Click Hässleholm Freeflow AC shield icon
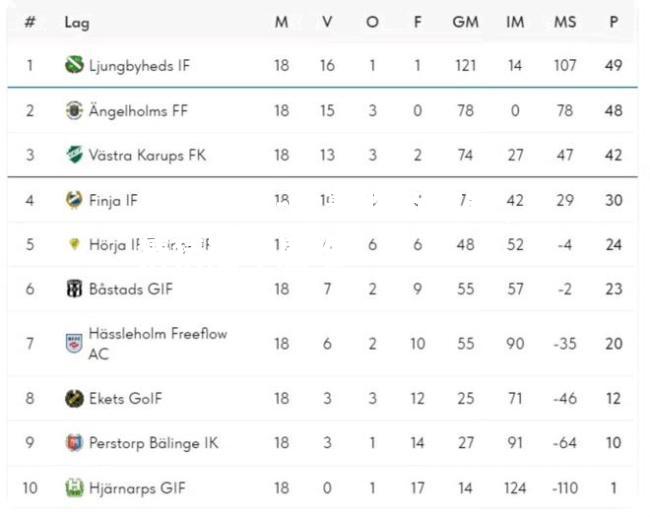Screen dimensions: 650x517 pyautogui.click(x=74, y=343)
